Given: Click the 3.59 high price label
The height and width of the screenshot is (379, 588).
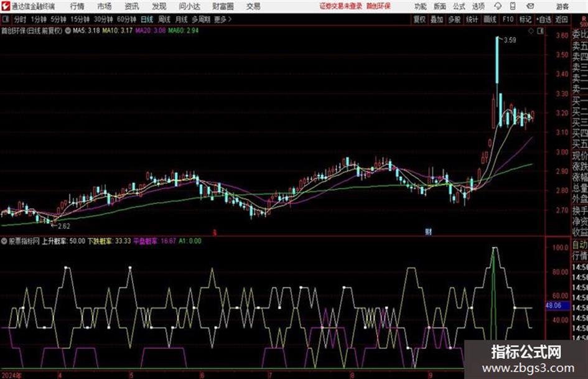Looking at the screenshot, I should 510,40.
